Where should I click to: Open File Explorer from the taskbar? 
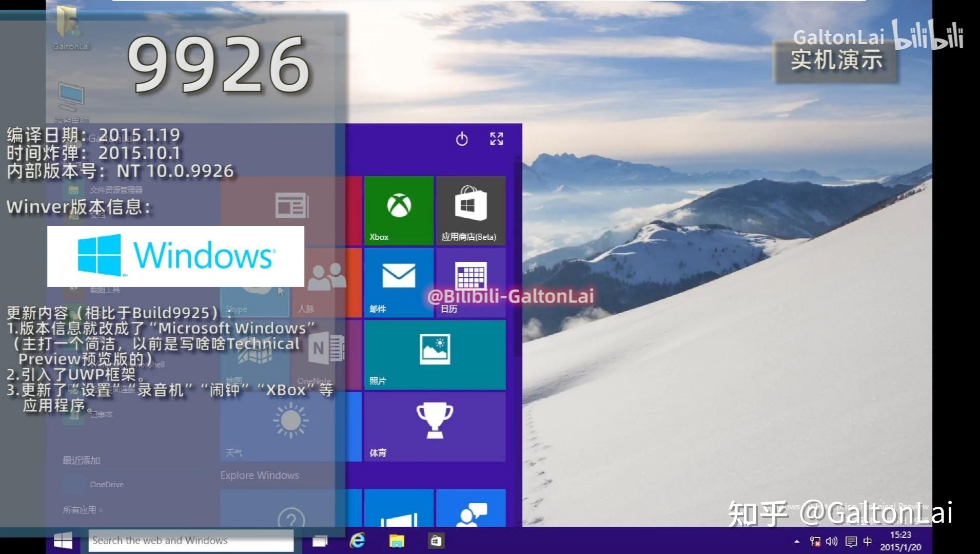click(x=397, y=541)
